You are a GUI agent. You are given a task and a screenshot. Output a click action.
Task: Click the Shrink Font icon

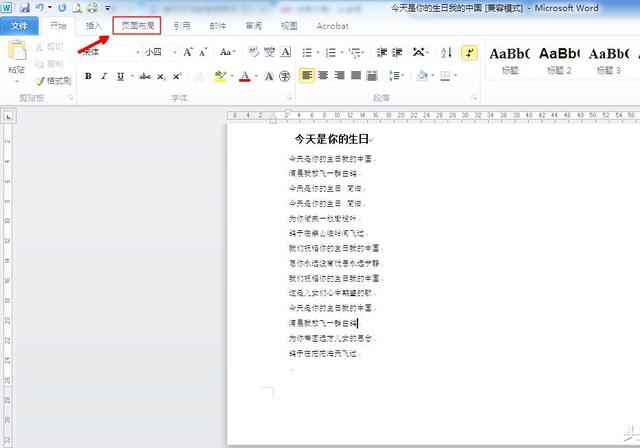coord(203,52)
